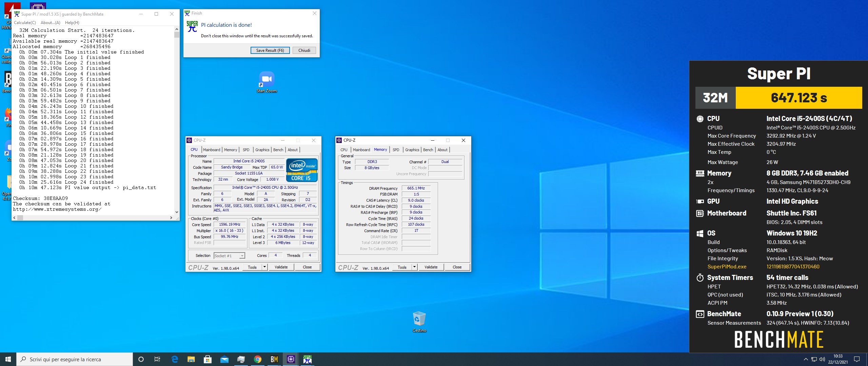868x366 pixels.
Task: Click the 12119619877041370460 hash value
Action: [793, 267]
